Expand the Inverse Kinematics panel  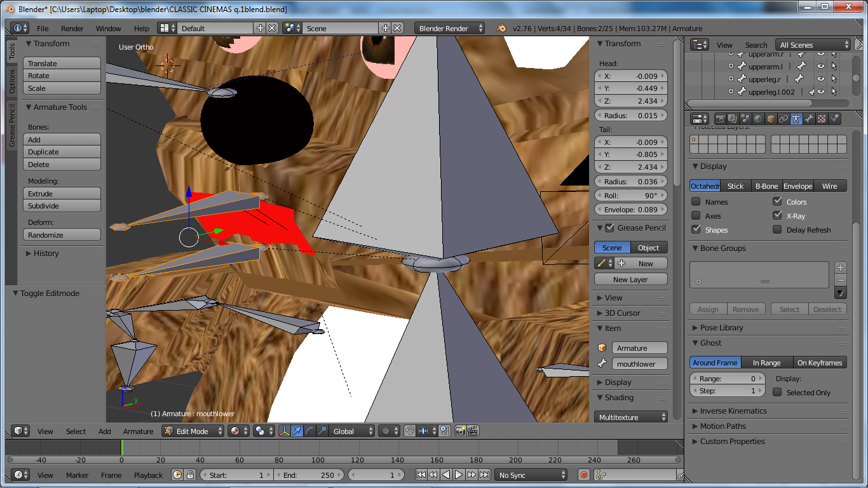[733, 410]
